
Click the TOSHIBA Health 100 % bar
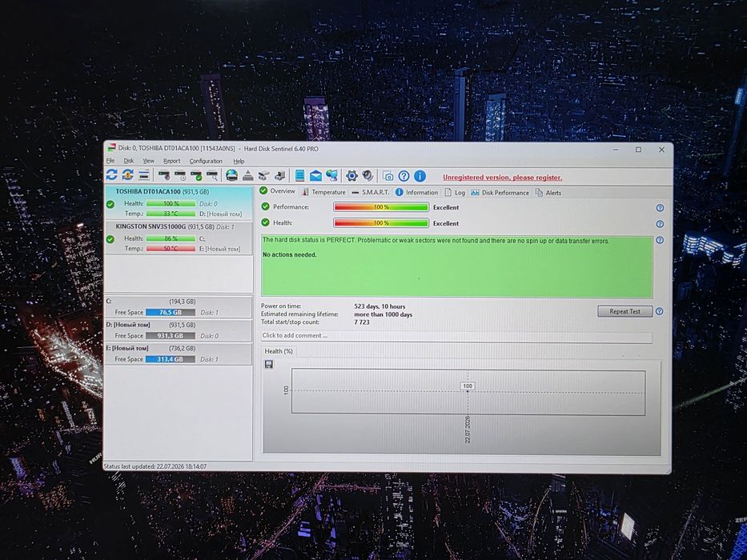pos(171,204)
